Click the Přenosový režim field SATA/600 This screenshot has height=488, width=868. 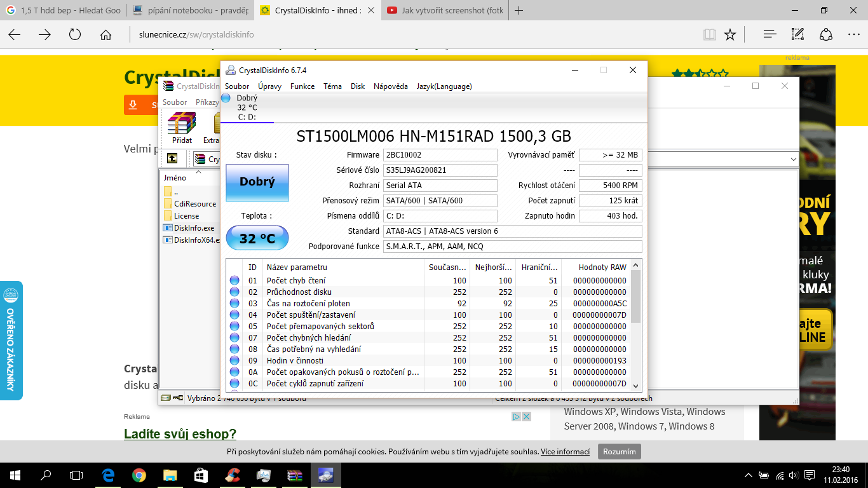coord(440,201)
